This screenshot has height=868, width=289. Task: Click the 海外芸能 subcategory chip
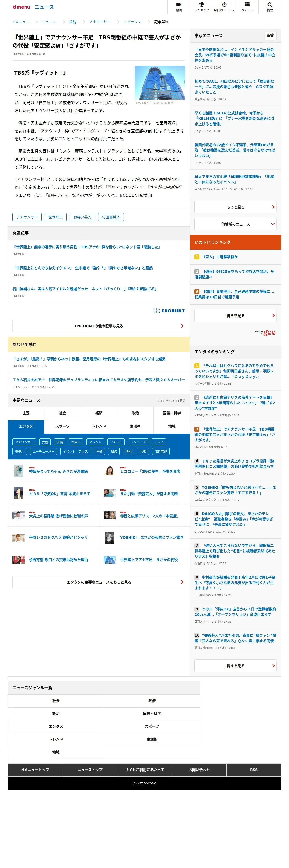point(161,452)
